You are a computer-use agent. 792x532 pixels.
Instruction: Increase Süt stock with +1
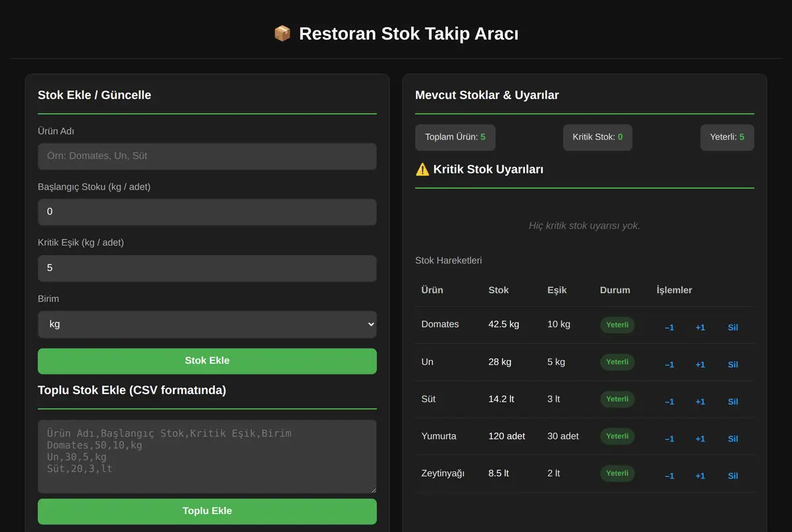click(x=700, y=401)
